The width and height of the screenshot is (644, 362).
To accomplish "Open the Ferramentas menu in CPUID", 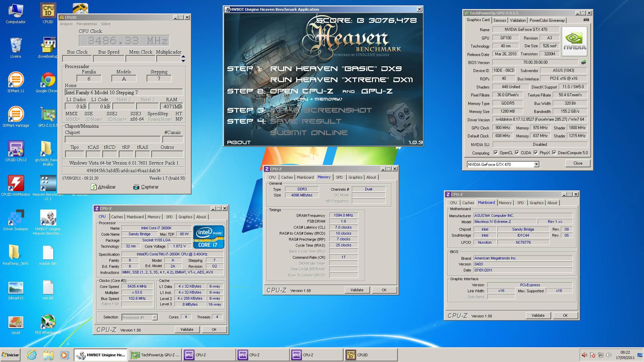I will 87,24.
